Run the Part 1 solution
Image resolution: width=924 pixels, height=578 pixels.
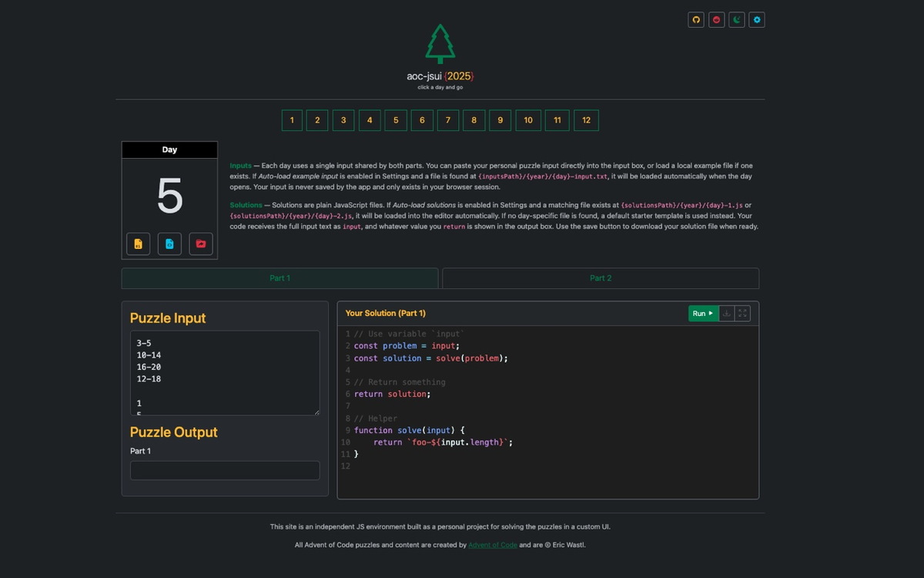coord(701,313)
